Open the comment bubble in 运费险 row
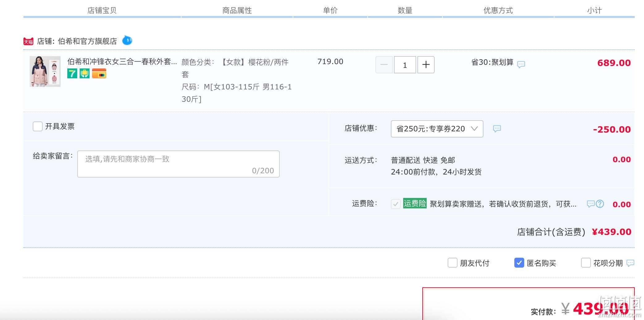The height and width of the screenshot is (320, 644). point(590,204)
